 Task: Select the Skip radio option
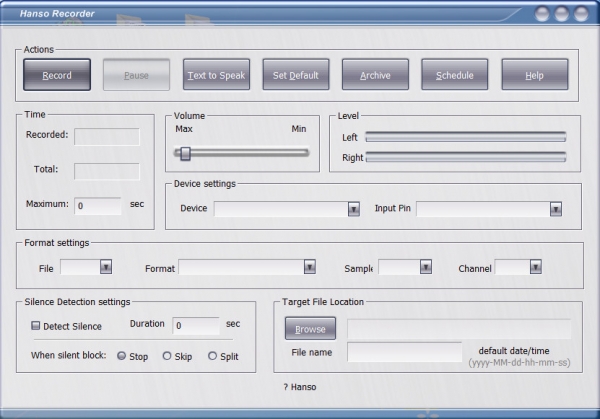[167, 356]
